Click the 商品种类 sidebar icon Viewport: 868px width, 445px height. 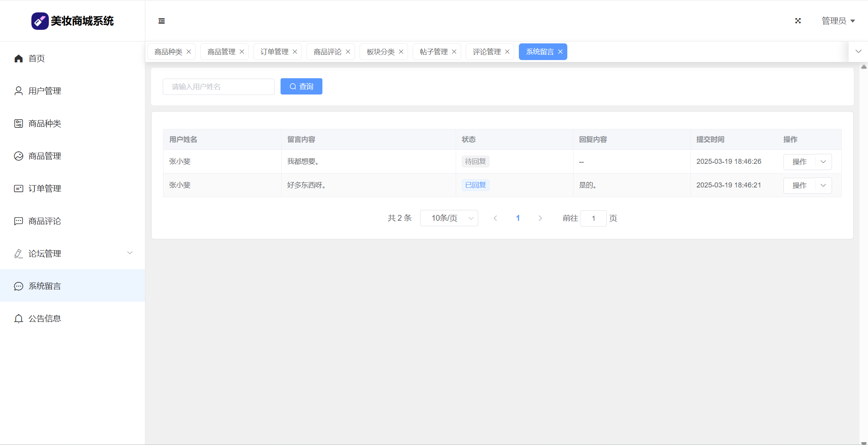(19, 124)
